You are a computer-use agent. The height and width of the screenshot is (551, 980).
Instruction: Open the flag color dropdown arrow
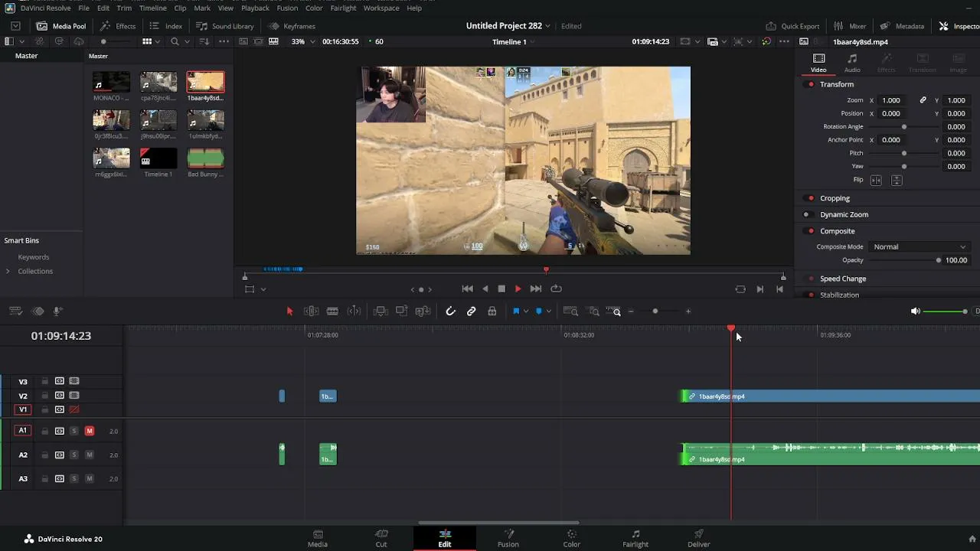click(x=525, y=311)
